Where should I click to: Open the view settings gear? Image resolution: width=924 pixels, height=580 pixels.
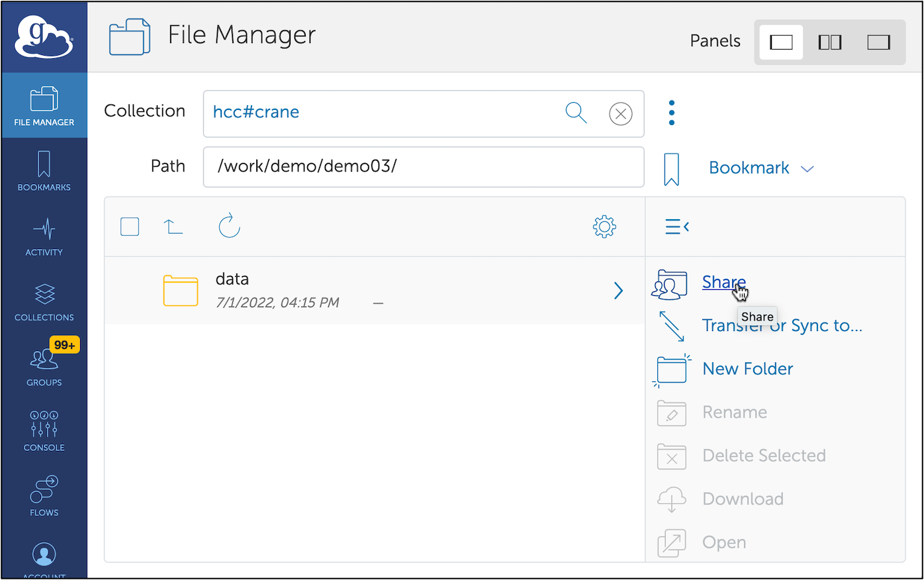tap(604, 226)
